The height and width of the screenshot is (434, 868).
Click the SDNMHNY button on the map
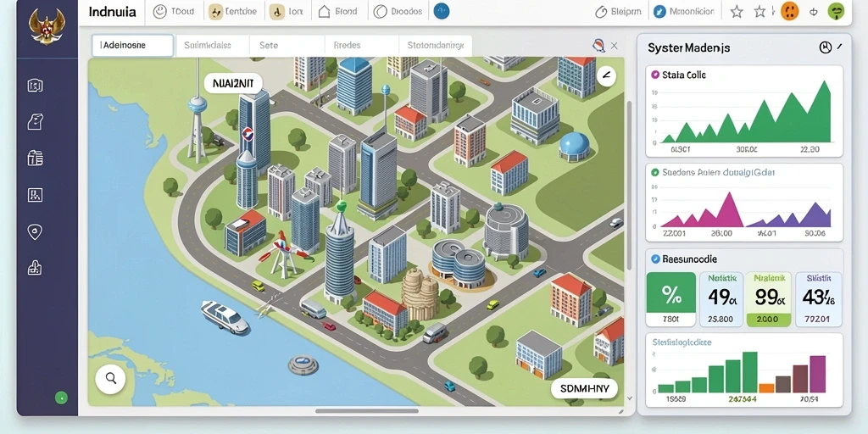[x=585, y=388]
